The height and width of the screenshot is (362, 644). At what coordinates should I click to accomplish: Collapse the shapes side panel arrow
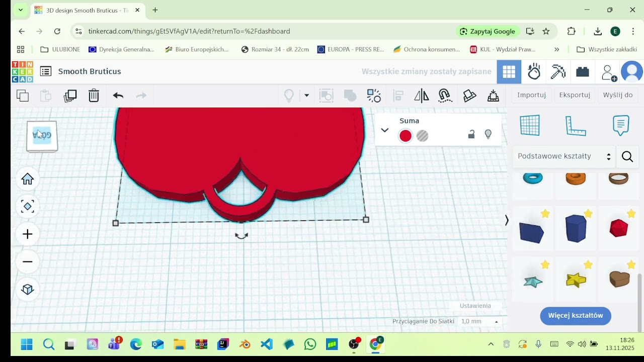(x=507, y=220)
